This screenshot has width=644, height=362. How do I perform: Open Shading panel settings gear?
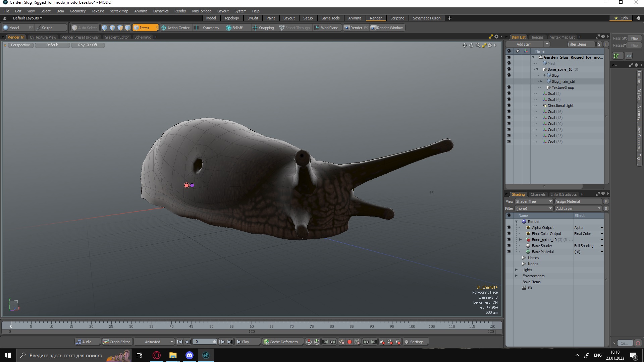pos(603,194)
